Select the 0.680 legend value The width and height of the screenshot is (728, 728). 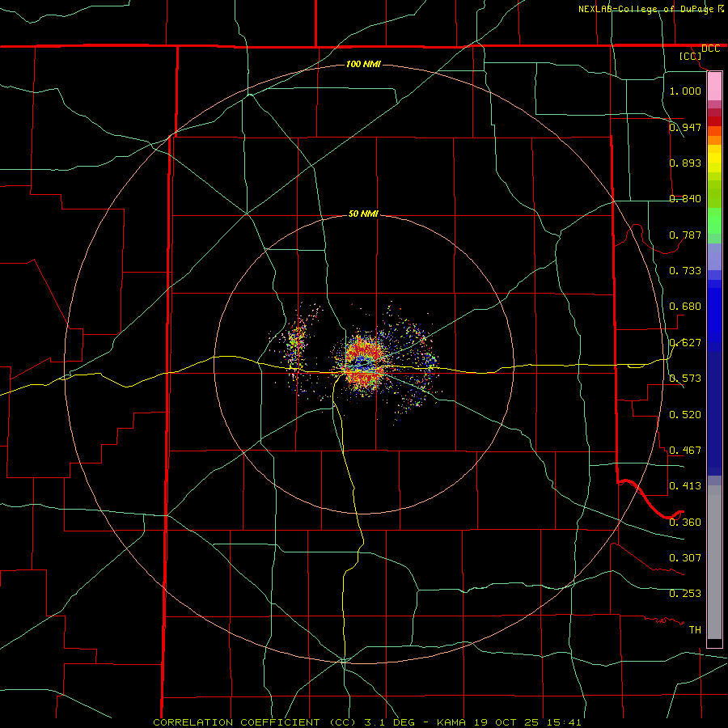click(x=685, y=307)
